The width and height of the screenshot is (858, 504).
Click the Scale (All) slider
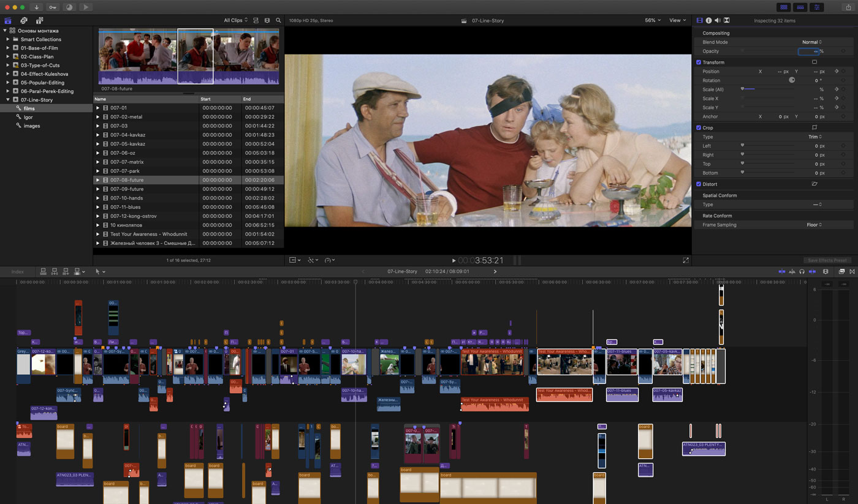[769, 89]
